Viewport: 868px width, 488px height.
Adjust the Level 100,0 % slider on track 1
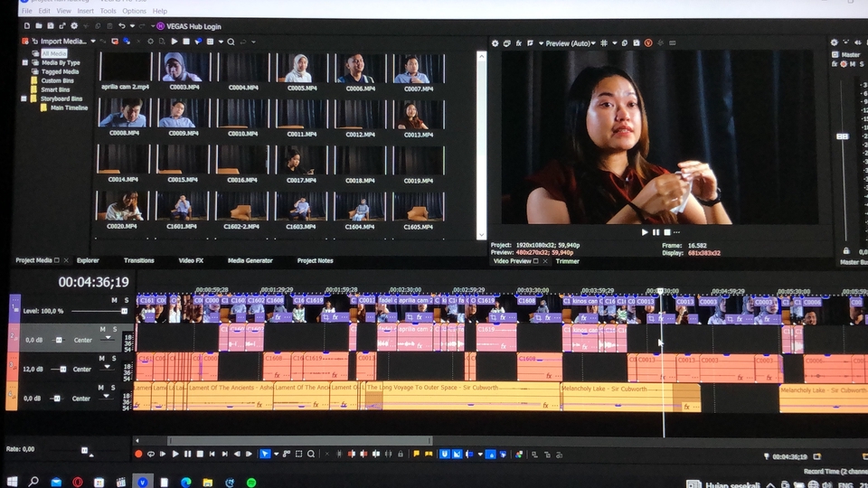pyautogui.click(x=100, y=311)
